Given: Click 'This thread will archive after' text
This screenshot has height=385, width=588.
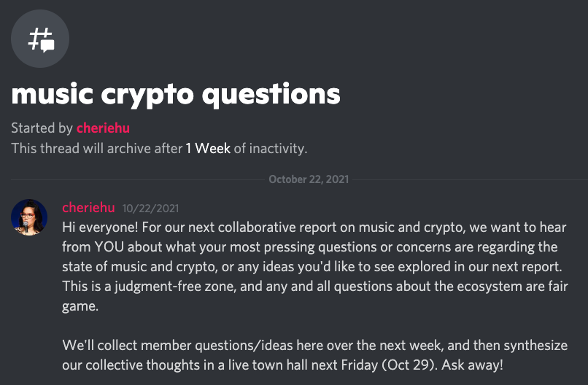Looking at the screenshot, I should click(96, 148).
